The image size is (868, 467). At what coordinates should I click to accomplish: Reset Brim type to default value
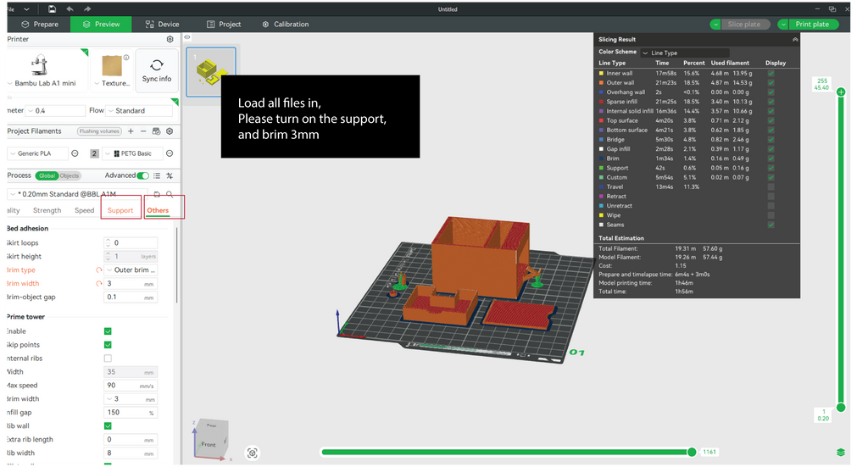(99, 270)
